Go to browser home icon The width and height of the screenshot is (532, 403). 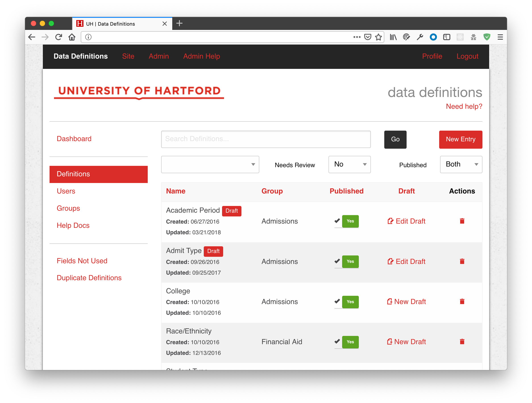(72, 37)
